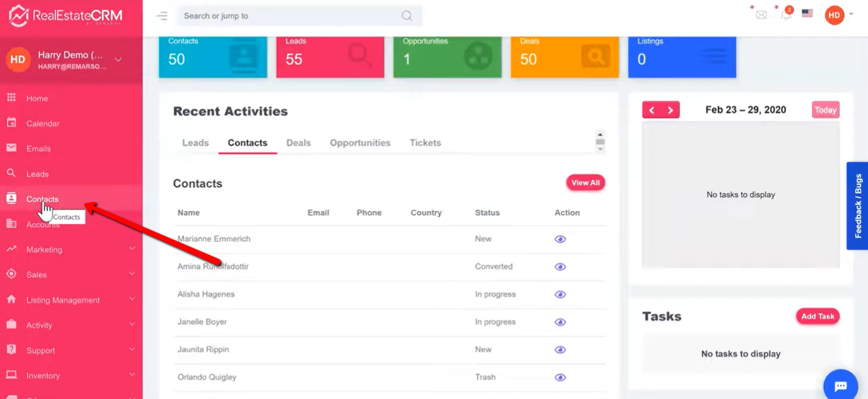This screenshot has height=399, width=868.
Task: Click the mail envelope icon in header
Action: 761,15
